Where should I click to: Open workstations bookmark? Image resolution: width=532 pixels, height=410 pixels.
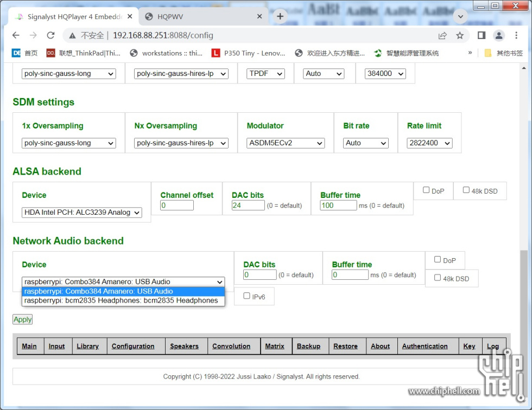click(166, 53)
